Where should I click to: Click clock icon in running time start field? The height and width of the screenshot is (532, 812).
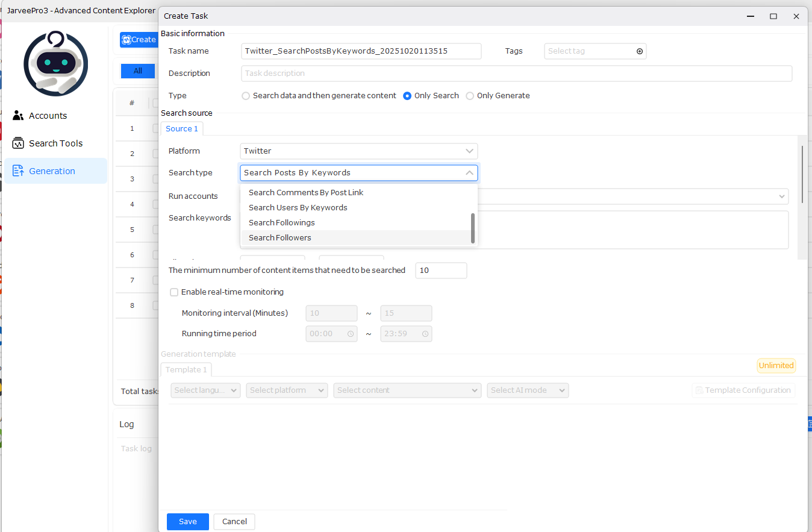pos(351,334)
